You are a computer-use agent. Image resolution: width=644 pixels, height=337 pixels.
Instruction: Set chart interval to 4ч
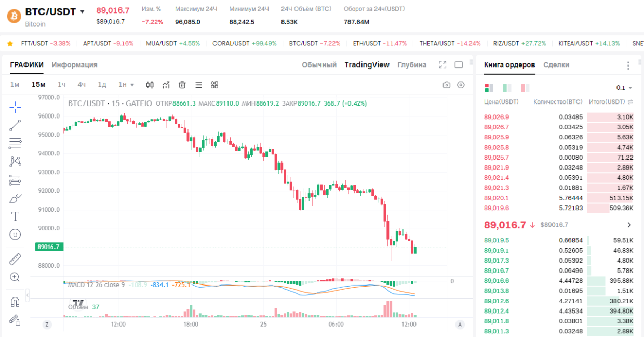click(x=82, y=85)
